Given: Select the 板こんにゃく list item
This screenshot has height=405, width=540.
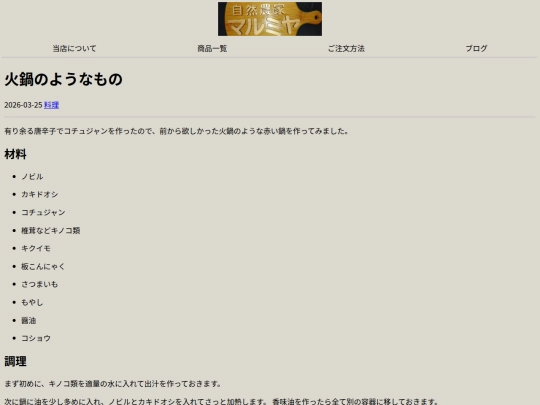Looking at the screenshot, I should coord(43,266).
